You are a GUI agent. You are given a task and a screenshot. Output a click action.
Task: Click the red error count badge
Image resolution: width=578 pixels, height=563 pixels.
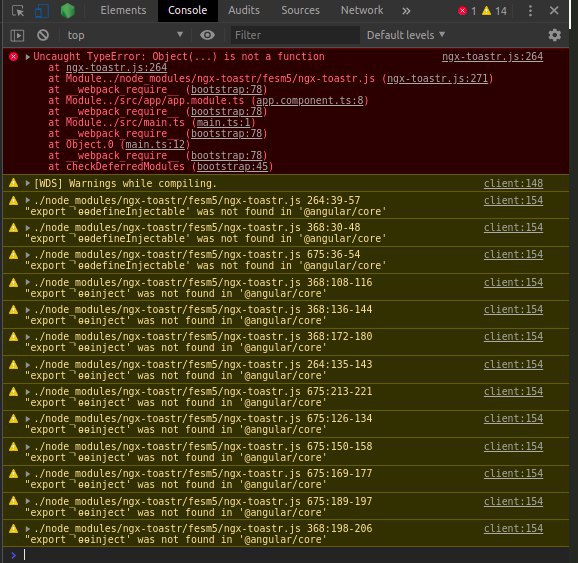(467, 11)
